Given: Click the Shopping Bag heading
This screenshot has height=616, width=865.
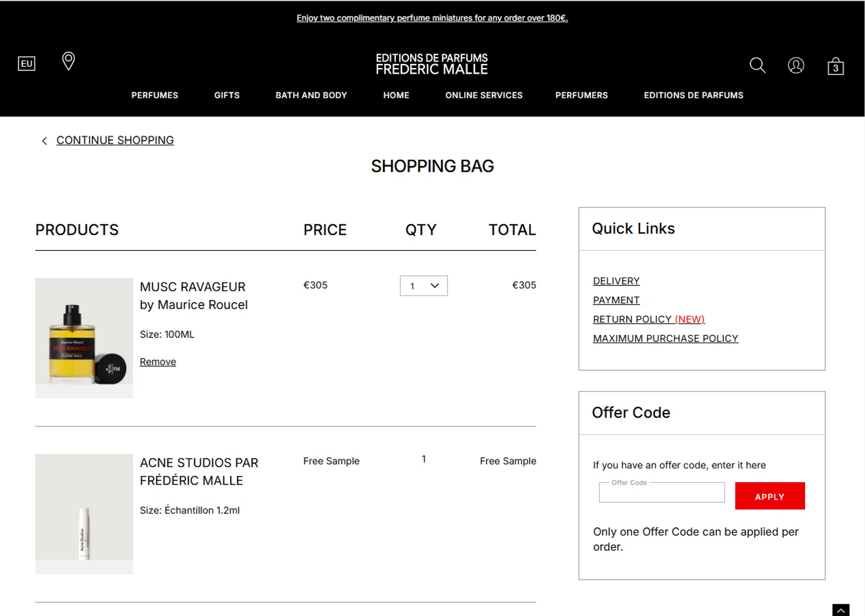Looking at the screenshot, I should pyautogui.click(x=432, y=166).
